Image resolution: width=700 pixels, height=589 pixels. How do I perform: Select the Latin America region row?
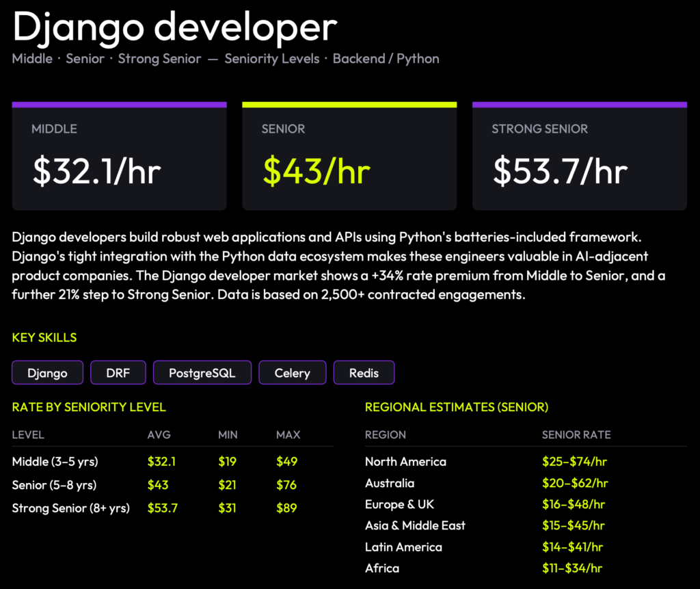526,547
